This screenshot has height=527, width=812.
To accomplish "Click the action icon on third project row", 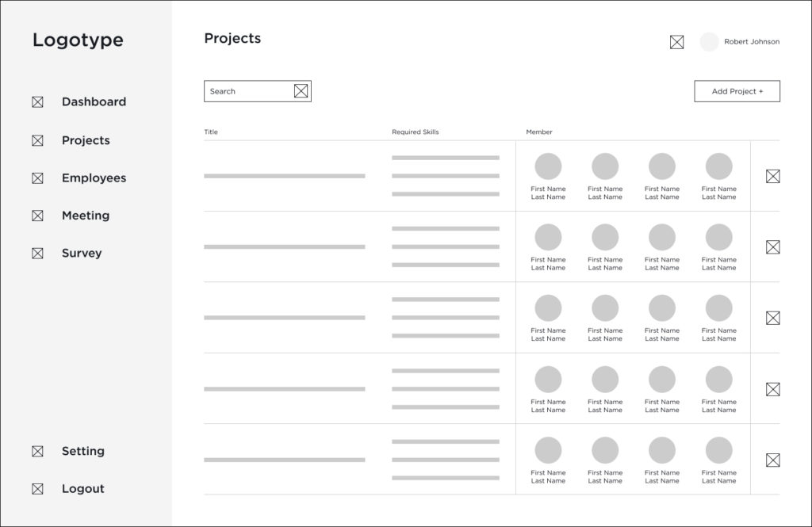I will click(x=772, y=318).
